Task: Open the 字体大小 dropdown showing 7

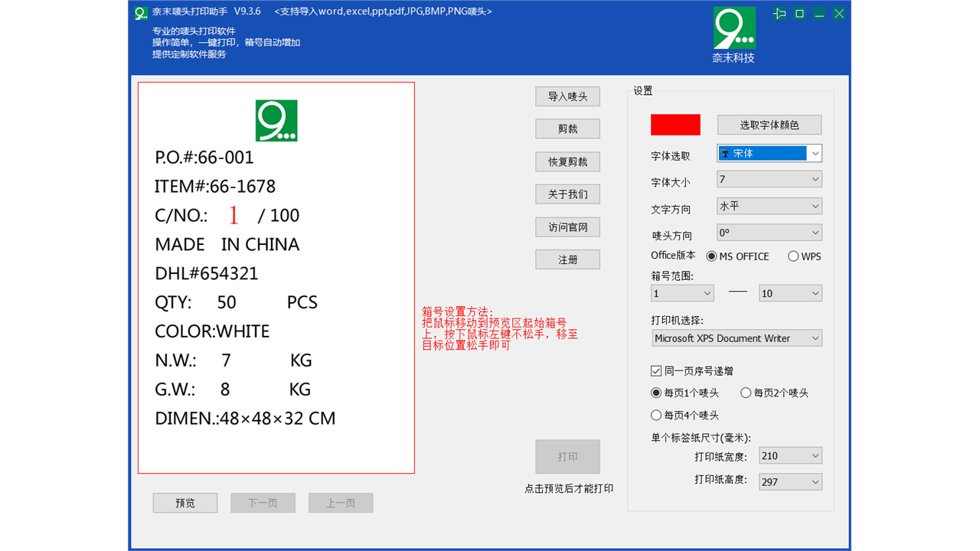Action: [x=769, y=179]
